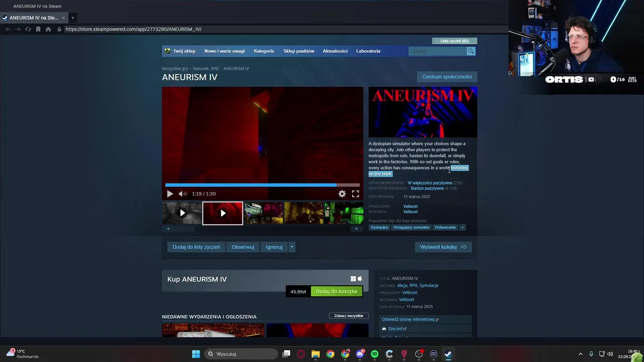Go back with browser back arrow
This screenshot has height=362, width=644.
pyautogui.click(x=8, y=29)
